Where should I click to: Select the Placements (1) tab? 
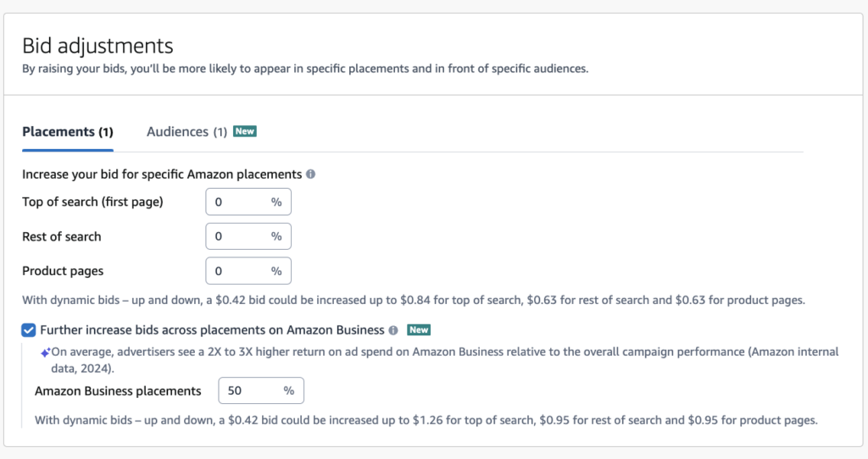pyautogui.click(x=68, y=131)
